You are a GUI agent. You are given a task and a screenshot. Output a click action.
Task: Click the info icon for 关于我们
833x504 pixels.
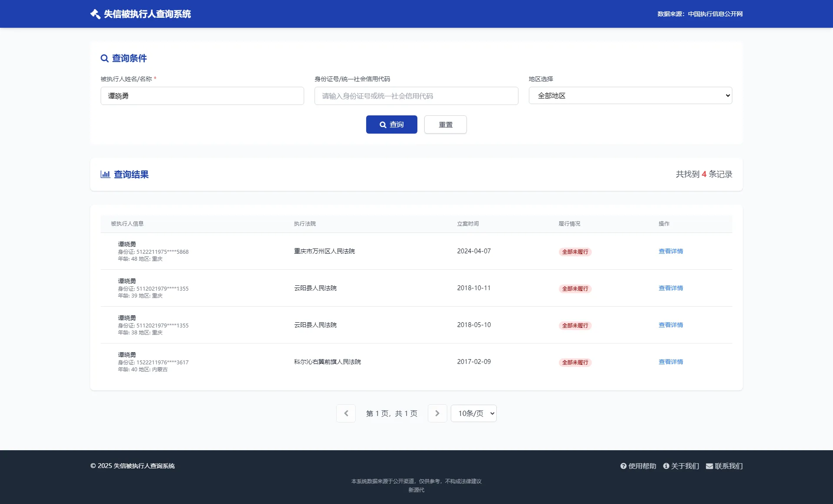coord(666,466)
